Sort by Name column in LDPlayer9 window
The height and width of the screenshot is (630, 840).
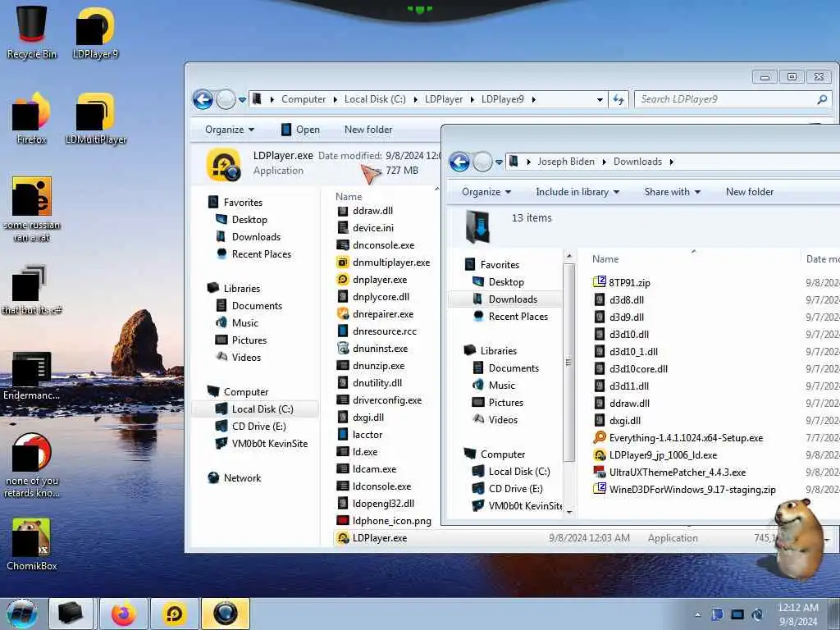click(x=348, y=197)
